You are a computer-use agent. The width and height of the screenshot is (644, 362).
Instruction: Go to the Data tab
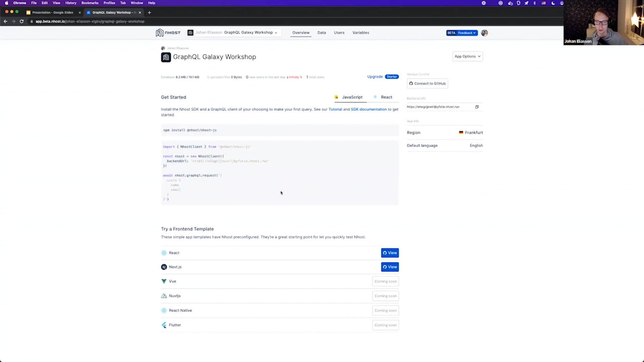[x=321, y=33]
